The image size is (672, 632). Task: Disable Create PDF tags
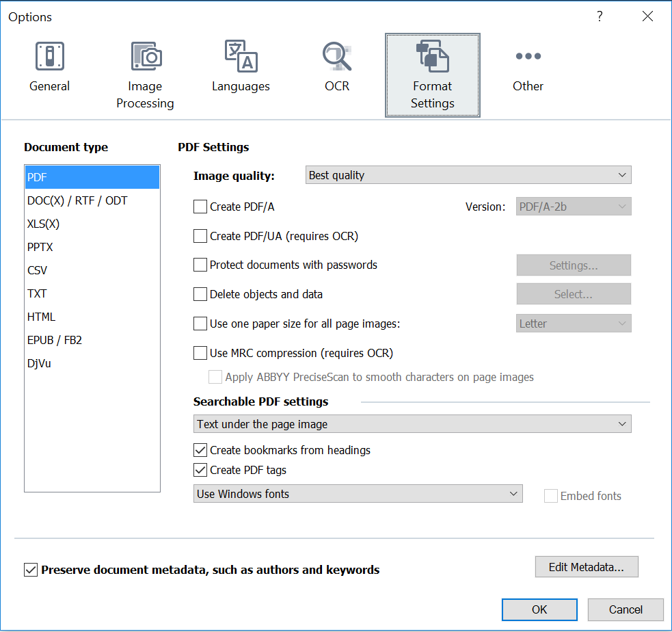tap(200, 470)
